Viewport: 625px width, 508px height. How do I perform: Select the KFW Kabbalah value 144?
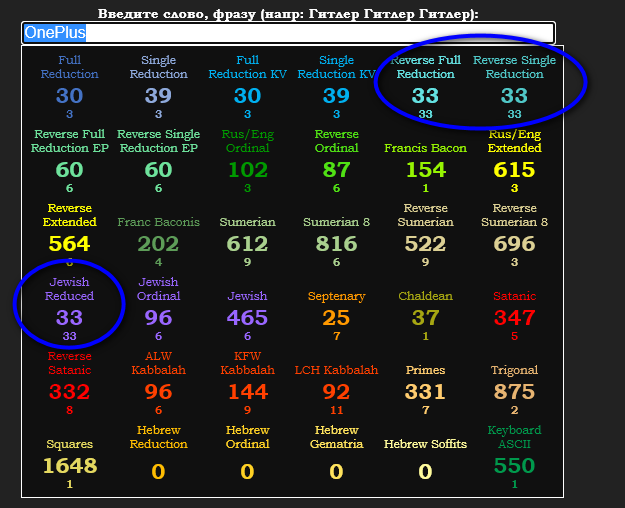pyautogui.click(x=248, y=392)
